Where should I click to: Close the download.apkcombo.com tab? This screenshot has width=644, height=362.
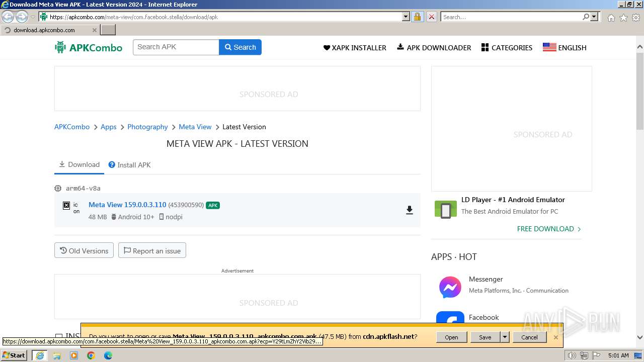point(94,30)
